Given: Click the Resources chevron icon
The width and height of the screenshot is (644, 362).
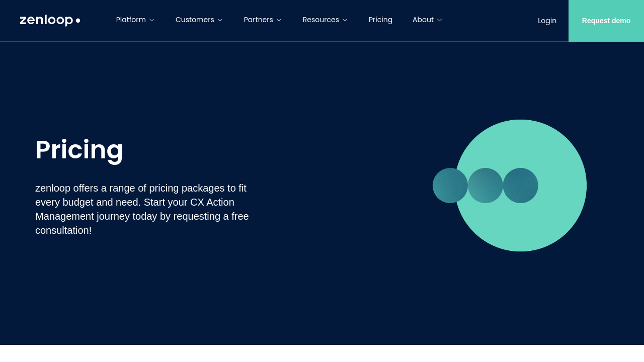Looking at the screenshot, I should coord(345,20).
